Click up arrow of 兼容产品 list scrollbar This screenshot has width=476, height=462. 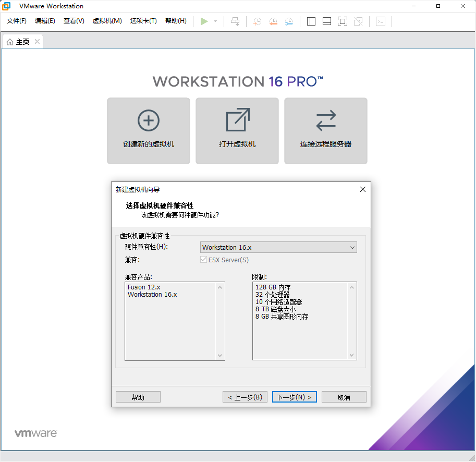tap(220, 287)
